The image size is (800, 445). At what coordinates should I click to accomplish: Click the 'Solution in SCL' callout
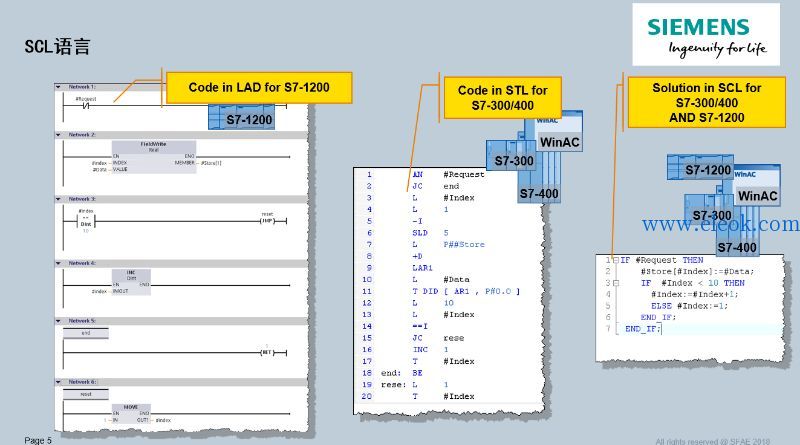707,103
